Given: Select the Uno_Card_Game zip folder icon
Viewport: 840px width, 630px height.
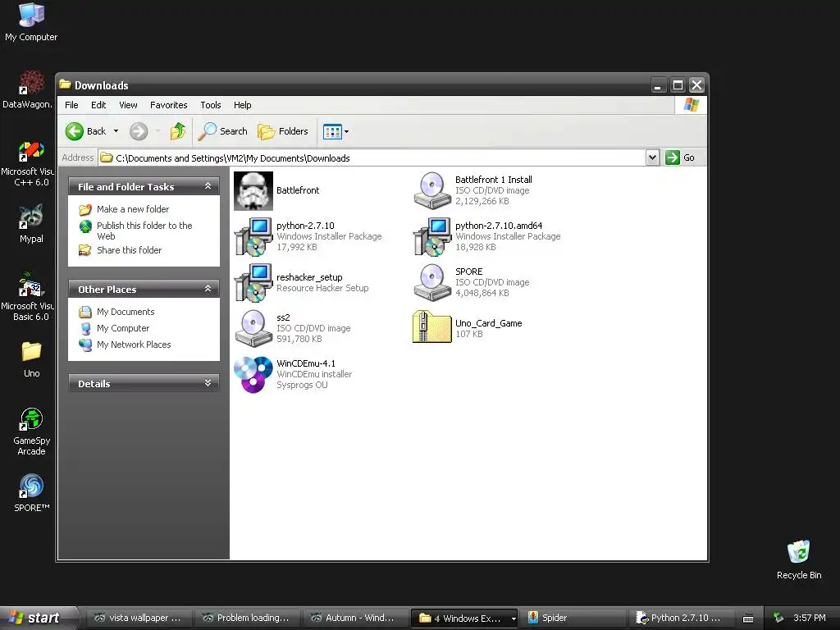Looking at the screenshot, I should (432, 326).
